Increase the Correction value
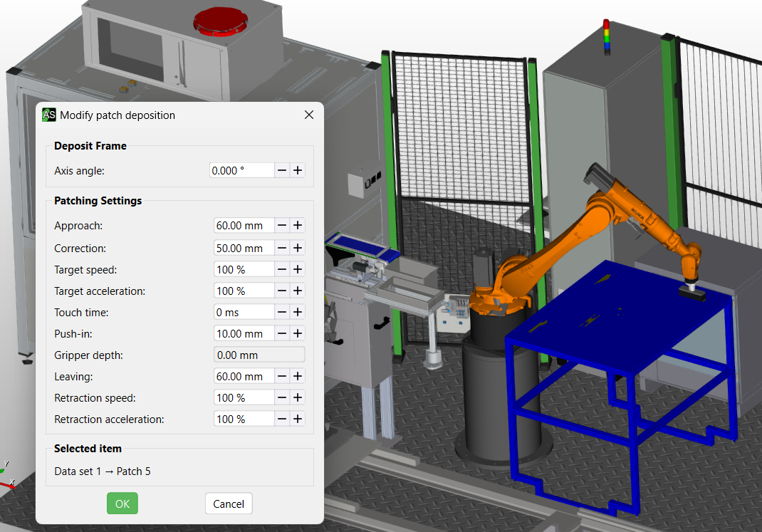 (298, 248)
